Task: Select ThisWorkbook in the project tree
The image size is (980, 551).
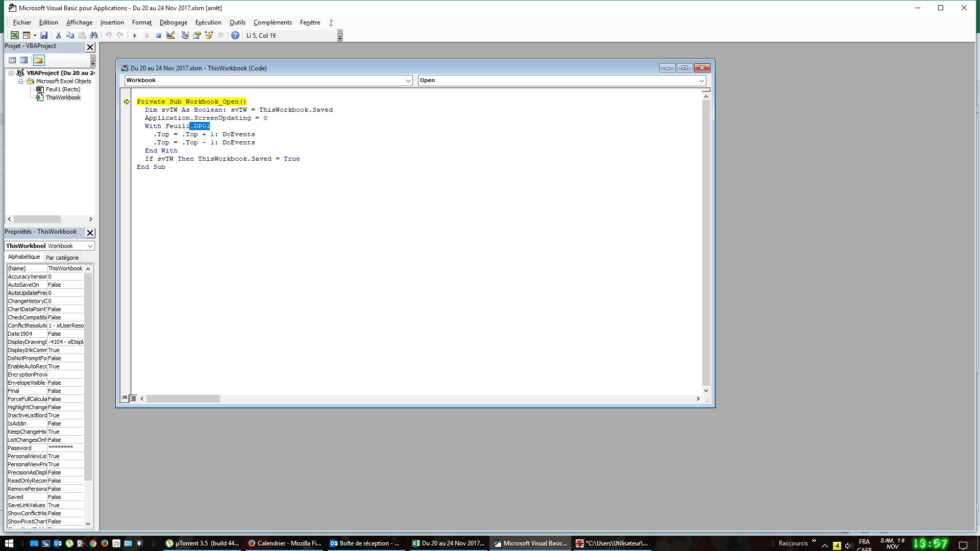Action: point(63,97)
